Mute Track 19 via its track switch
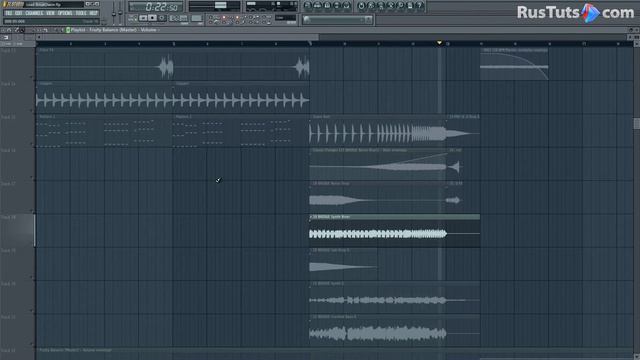Viewport: 640px width, 360px height. pos(31,277)
